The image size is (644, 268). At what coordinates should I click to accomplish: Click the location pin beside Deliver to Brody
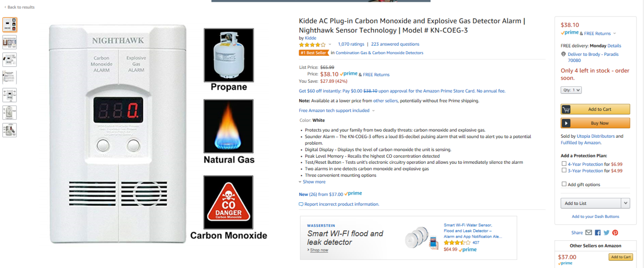(563, 54)
